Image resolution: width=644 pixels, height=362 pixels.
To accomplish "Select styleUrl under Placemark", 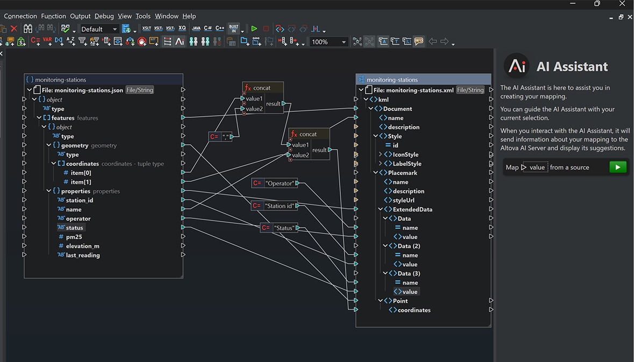I will pos(403,200).
